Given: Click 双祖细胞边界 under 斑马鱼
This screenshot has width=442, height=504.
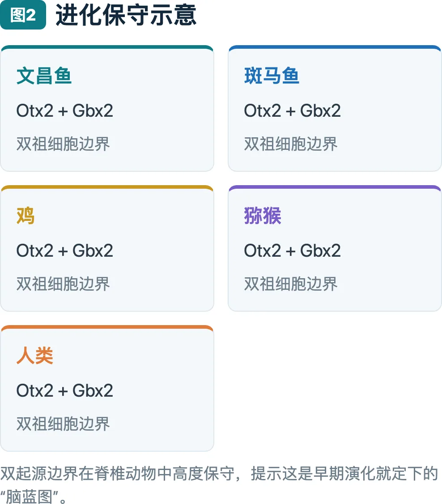Looking at the screenshot, I should tap(291, 144).
